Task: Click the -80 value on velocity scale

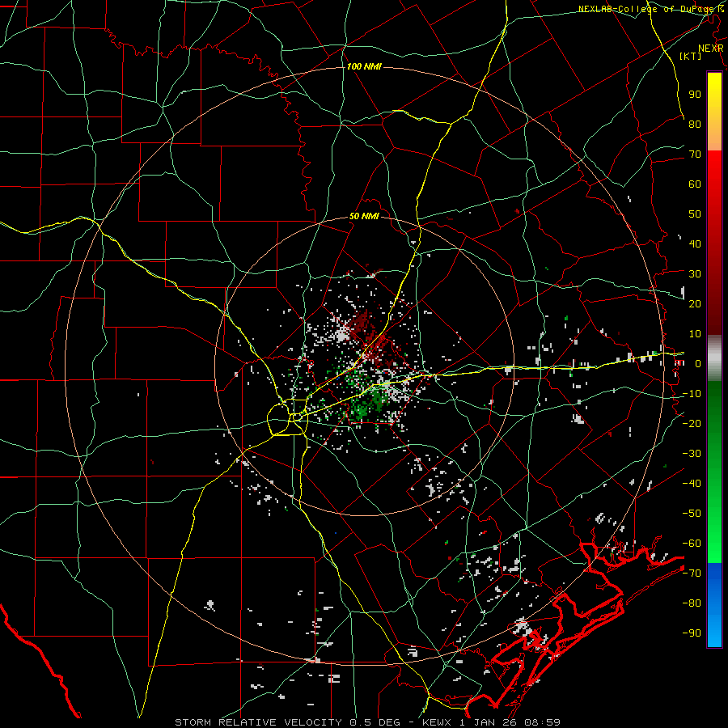Action: pos(692,603)
